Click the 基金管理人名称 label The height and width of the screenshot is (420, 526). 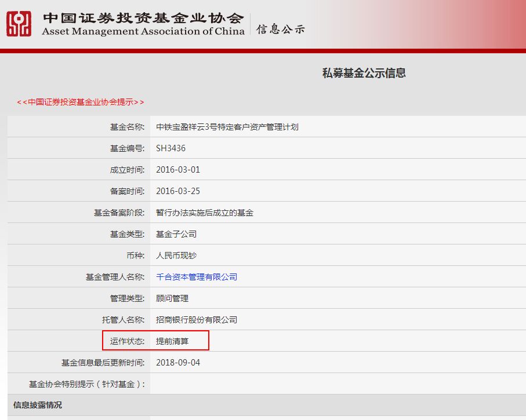click(x=115, y=277)
